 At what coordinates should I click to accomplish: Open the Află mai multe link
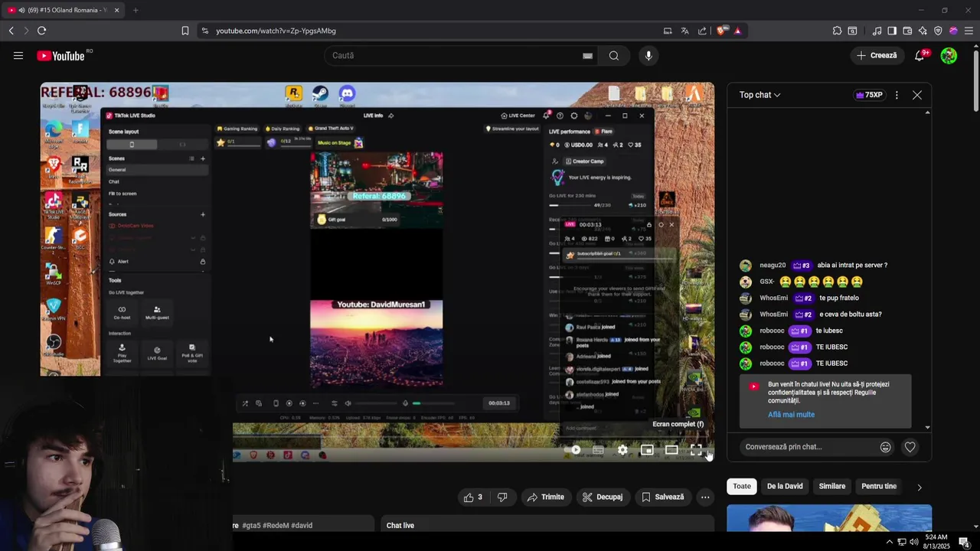[x=791, y=415]
